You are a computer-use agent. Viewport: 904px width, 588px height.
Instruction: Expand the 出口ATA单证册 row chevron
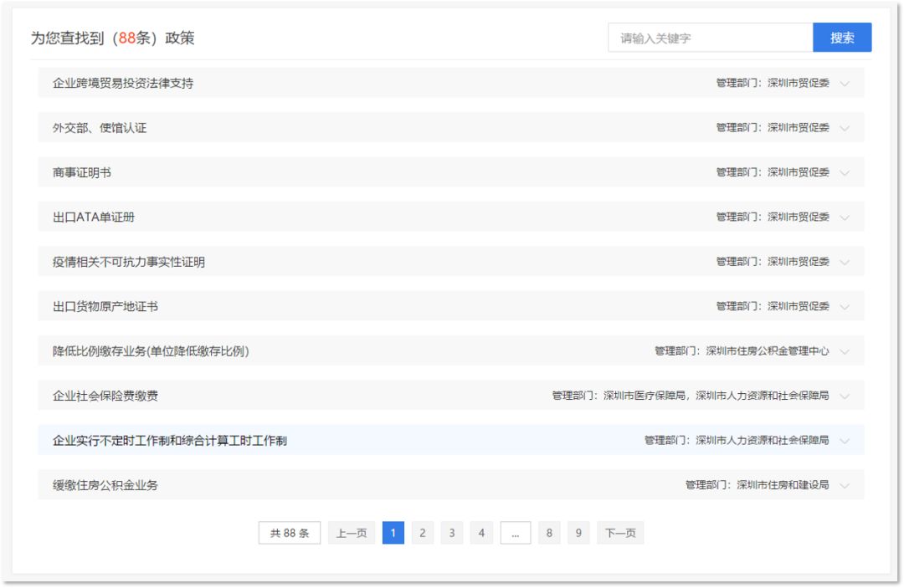coord(844,217)
